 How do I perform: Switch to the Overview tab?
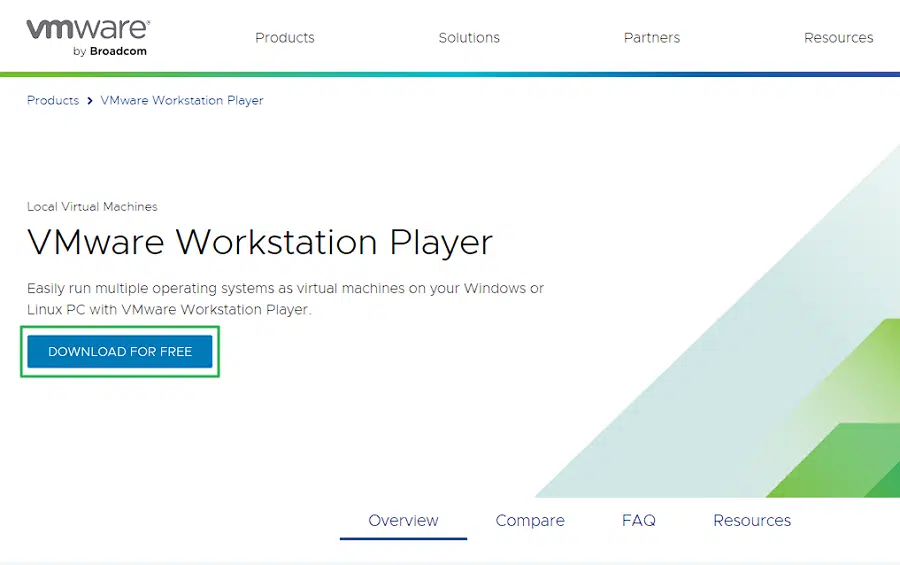pyautogui.click(x=403, y=521)
